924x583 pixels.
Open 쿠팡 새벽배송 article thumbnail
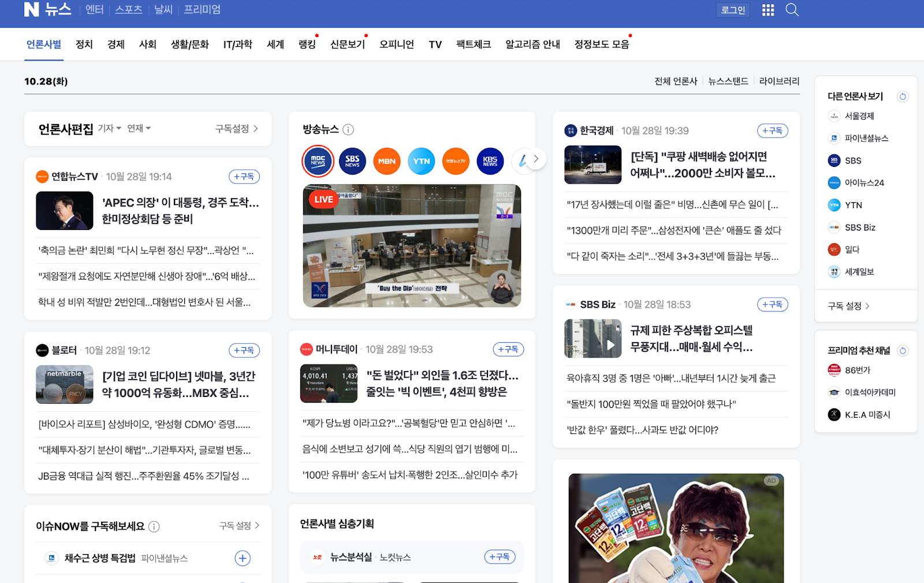[593, 165]
